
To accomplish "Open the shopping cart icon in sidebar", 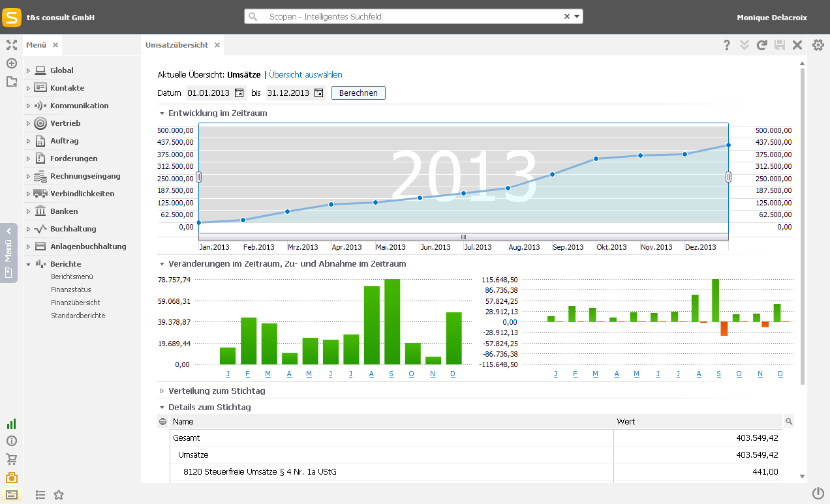I will 11,459.
